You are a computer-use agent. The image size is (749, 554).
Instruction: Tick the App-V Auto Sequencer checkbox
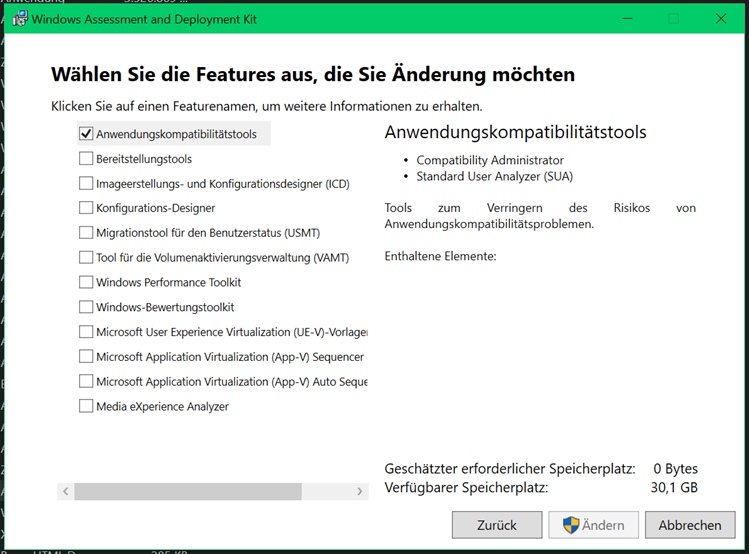click(86, 382)
